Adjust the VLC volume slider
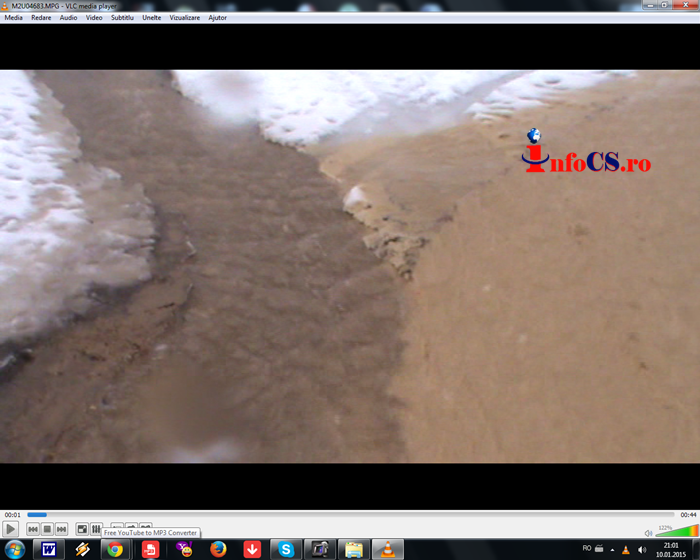700x560 pixels. click(x=677, y=530)
